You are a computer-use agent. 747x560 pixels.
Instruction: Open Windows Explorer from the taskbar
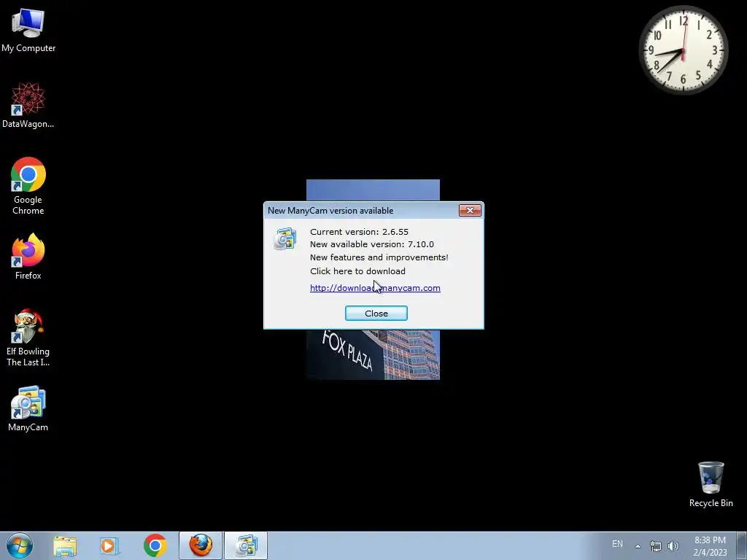point(65,545)
